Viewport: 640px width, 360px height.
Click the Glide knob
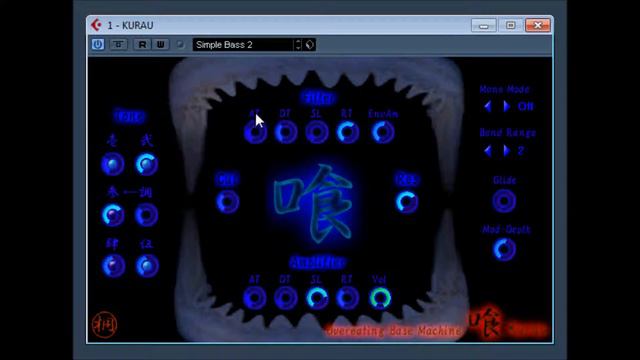504,201
